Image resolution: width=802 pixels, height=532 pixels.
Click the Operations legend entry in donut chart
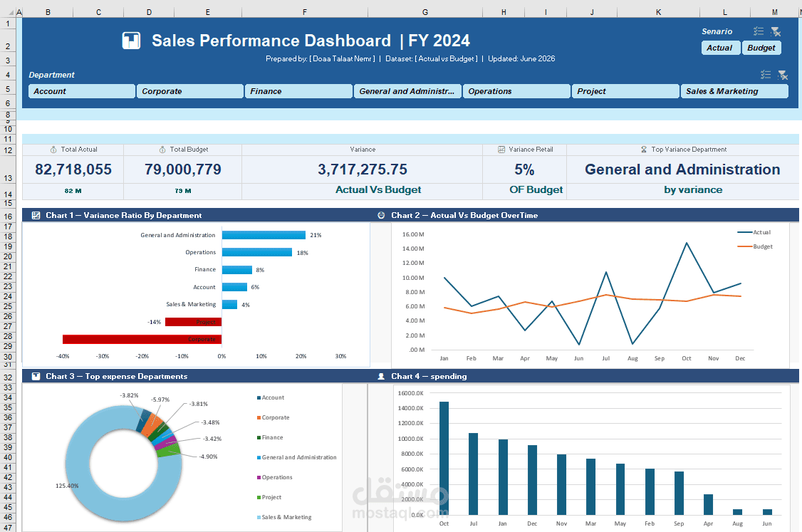[275, 477]
